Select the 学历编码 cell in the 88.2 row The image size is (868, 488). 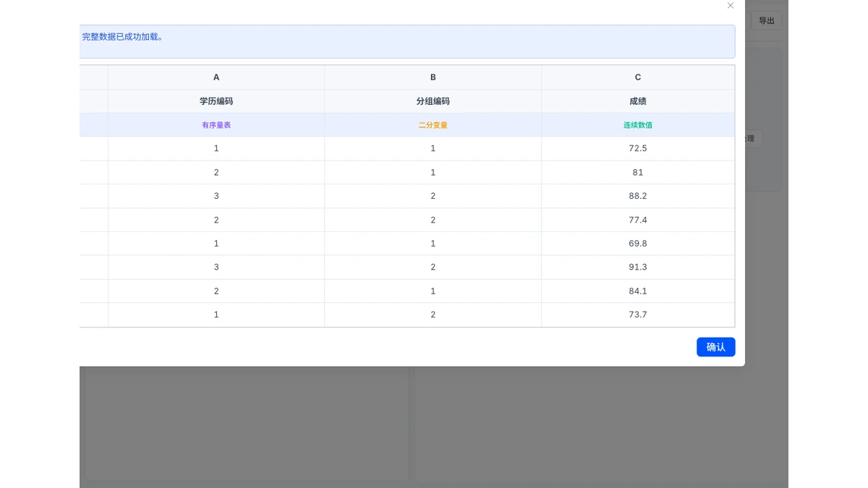[x=216, y=196]
